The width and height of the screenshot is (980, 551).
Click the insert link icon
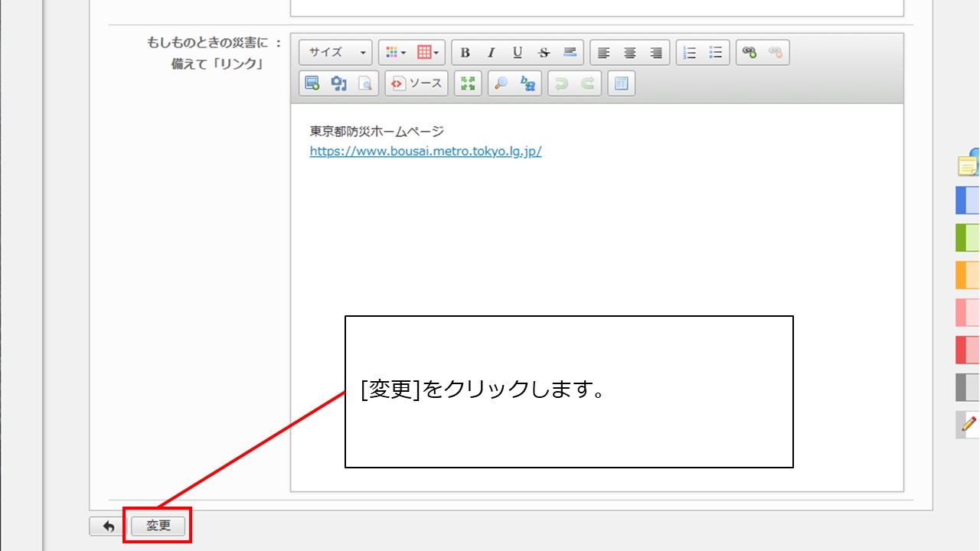[750, 53]
